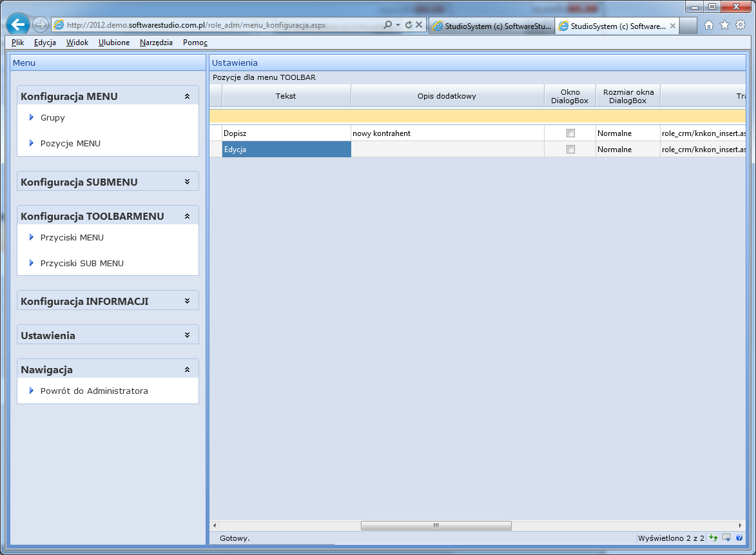Expand the Konfiguracja INFORMACJI section
This screenshot has height=555, width=756.
tap(187, 301)
